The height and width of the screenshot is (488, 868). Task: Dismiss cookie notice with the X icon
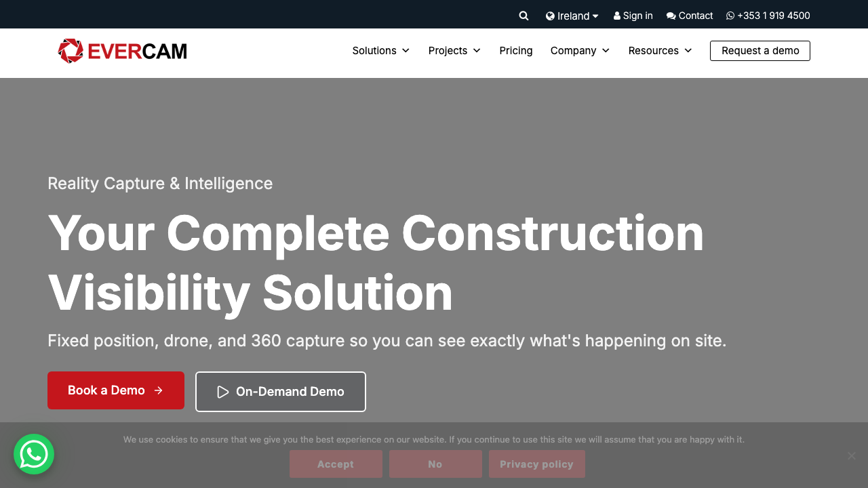851,455
